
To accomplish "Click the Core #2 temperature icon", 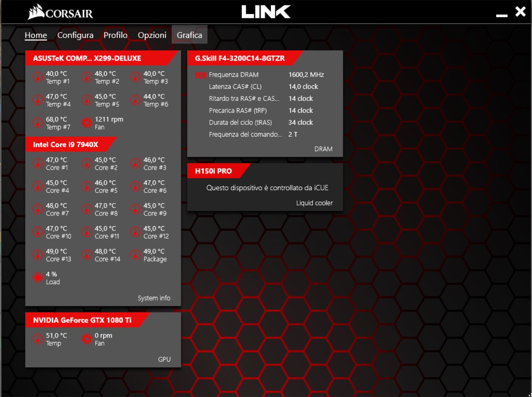I will [86, 163].
